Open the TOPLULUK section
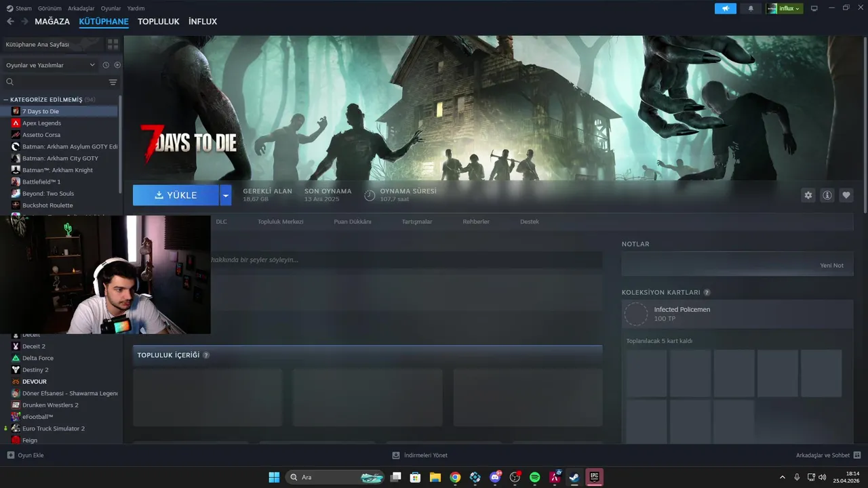Image resolution: width=868 pixels, height=488 pixels. [x=159, y=22]
